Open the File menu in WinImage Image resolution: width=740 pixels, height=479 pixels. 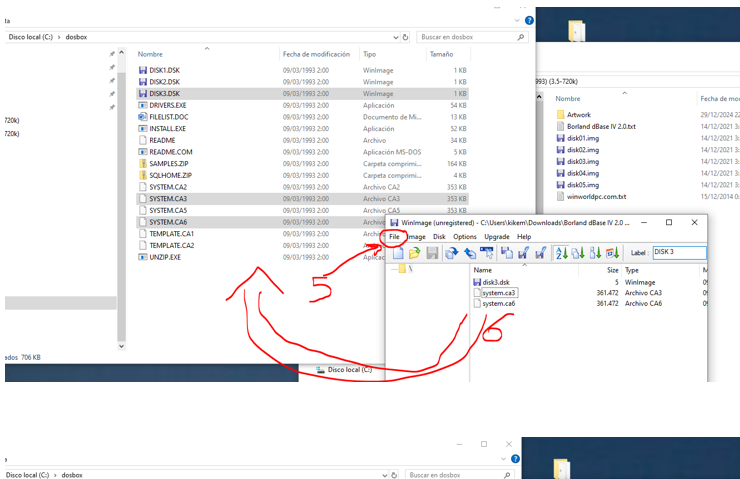(x=394, y=237)
